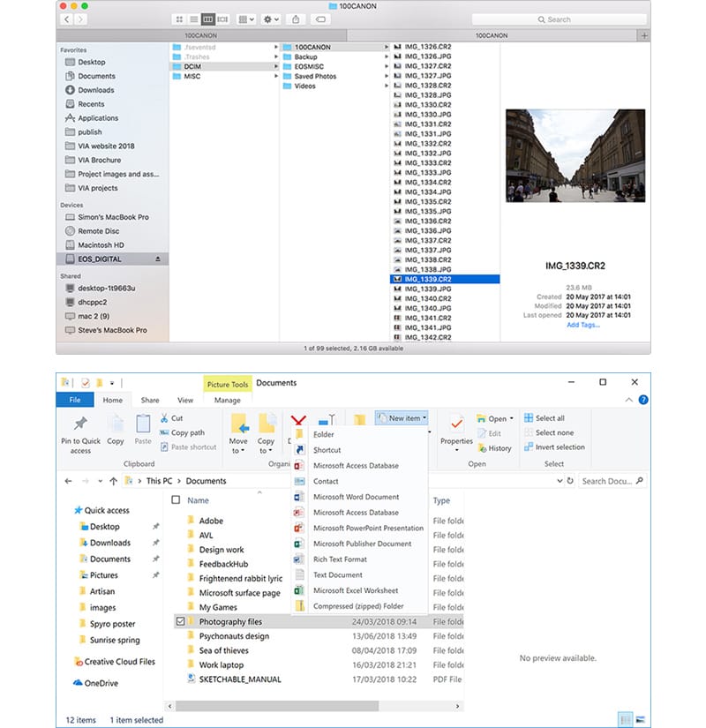Image resolution: width=706 pixels, height=728 pixels.
Task: Uncheck the Photography files checkbox
Action: 180,621
